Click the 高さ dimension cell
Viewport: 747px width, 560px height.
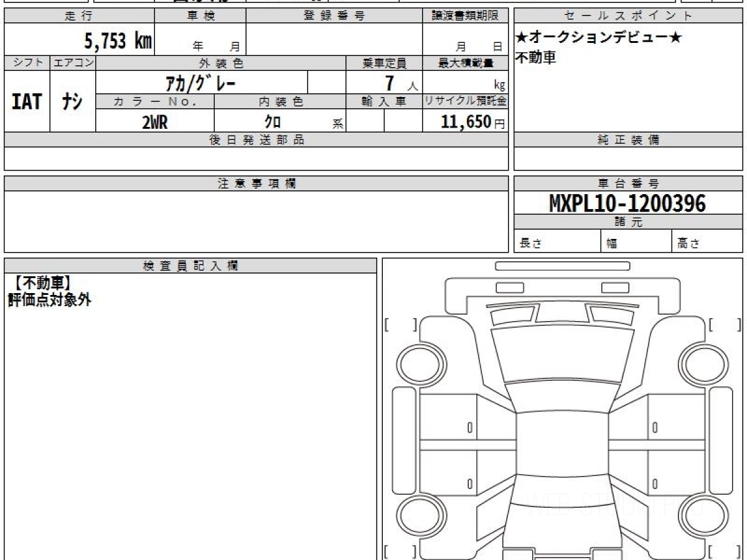[708, 242]
